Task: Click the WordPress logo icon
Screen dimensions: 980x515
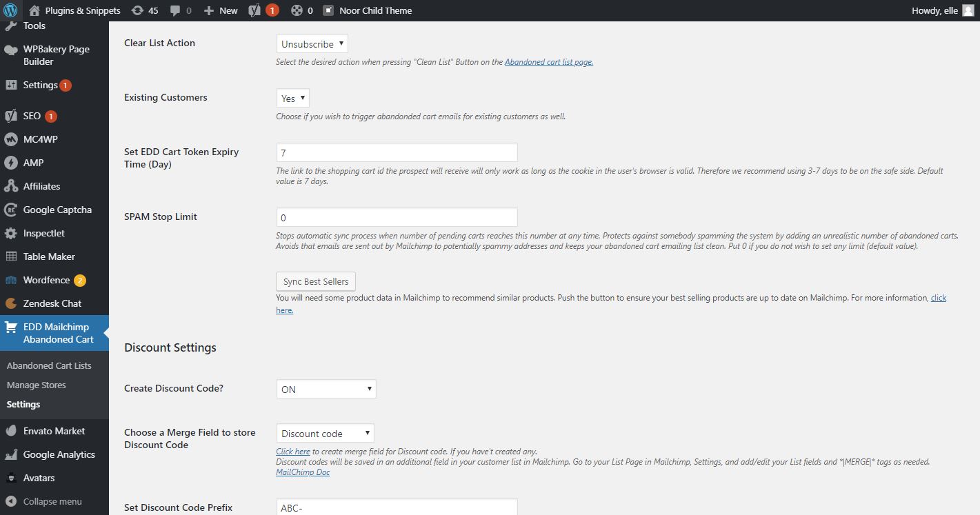Action: [x=10, y=10]
